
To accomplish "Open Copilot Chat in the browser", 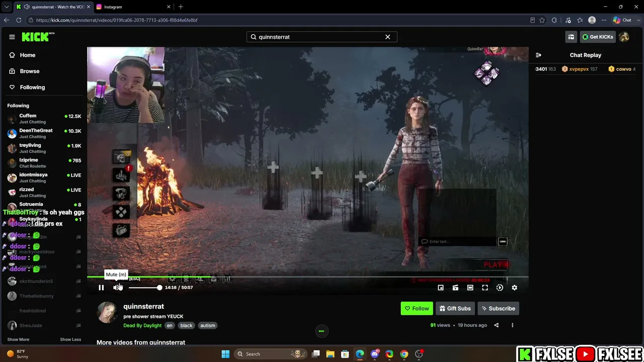I will 622,20.
